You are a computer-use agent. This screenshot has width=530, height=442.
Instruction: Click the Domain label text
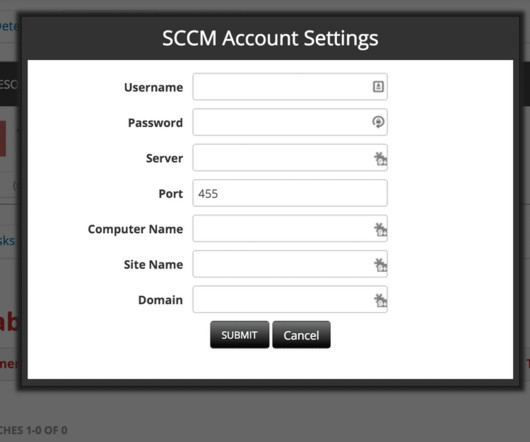pos(160,300)
